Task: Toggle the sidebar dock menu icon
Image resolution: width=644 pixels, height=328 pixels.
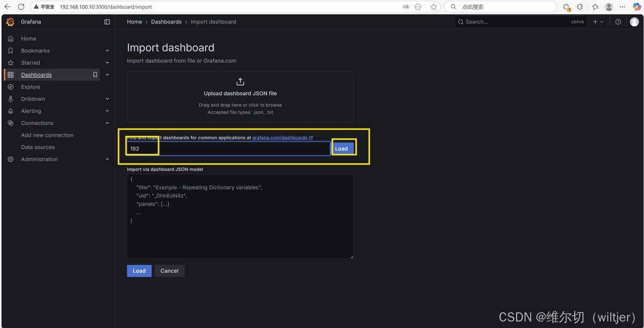Action: click(x=107, y=22)
